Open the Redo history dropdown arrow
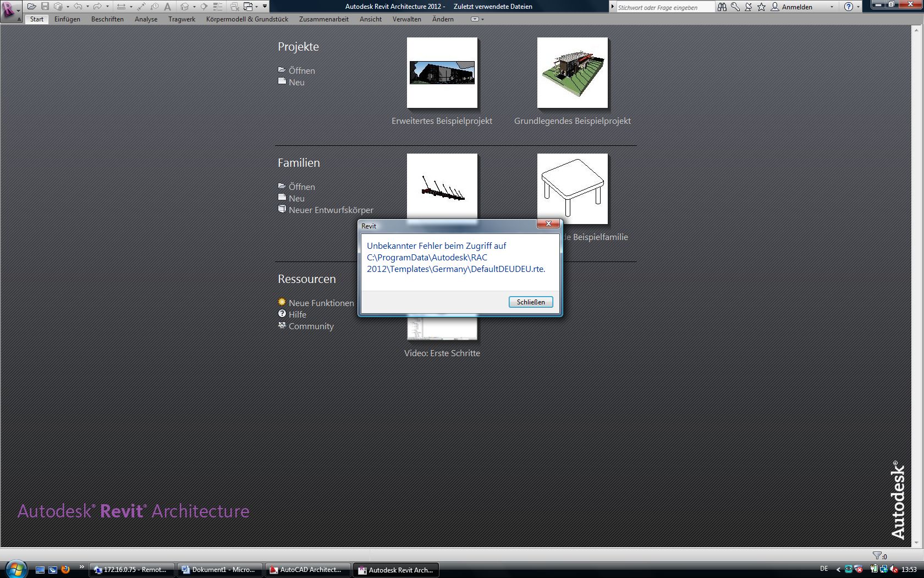 [x=107, y=7]
